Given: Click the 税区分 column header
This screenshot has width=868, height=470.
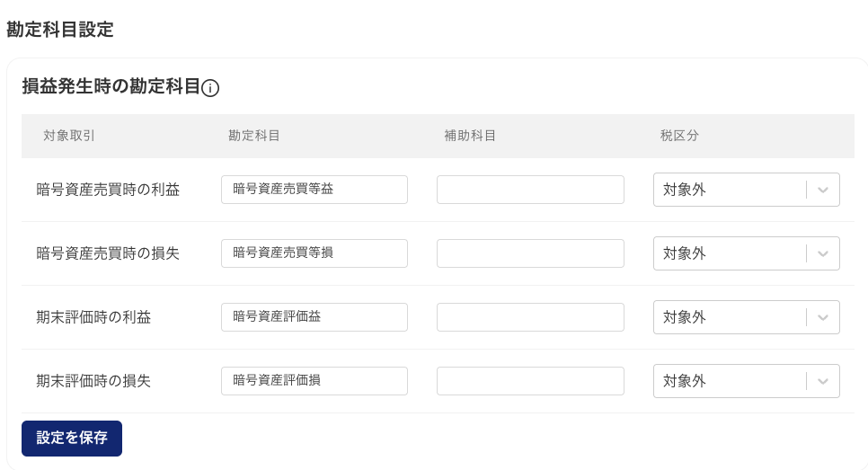Looking at the screenshot, I should 679,136.
